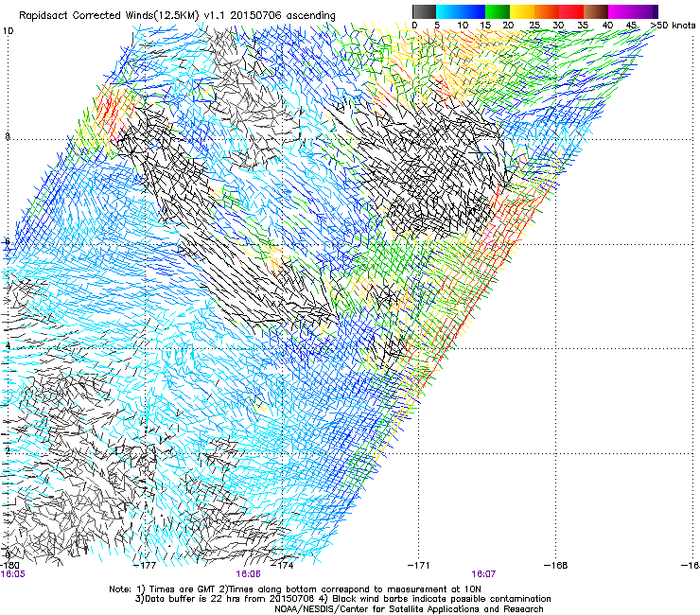Click the cyan-to-blue 5–15 knots legend segment

click(x=461, y=11)
